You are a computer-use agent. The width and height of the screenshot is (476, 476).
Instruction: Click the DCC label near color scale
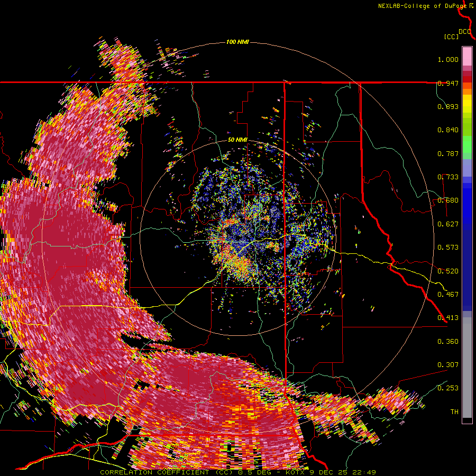465,32
